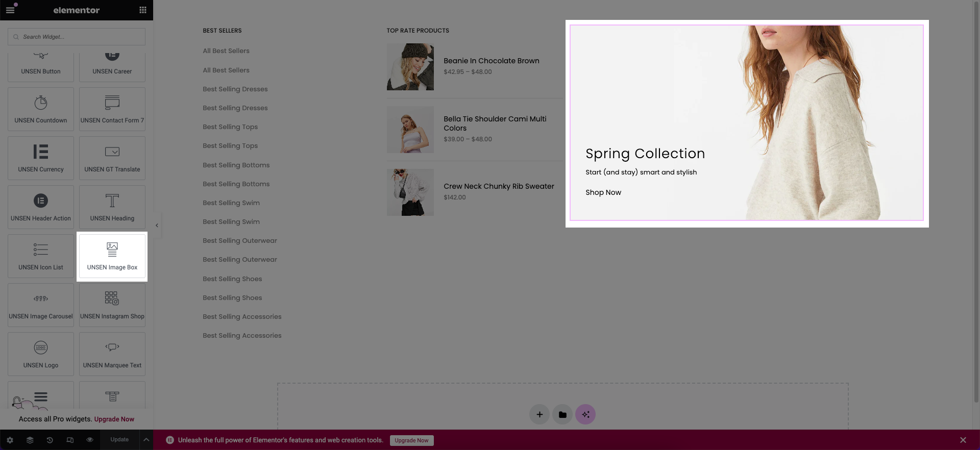Open first All Best Sellers link
Screen dimensions: 980x450
(226, 51)
